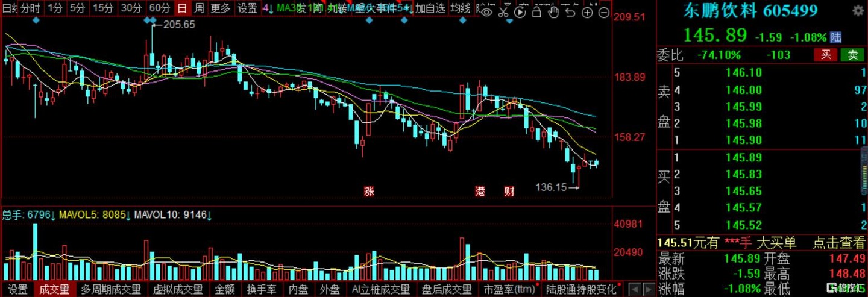The image size is (868, 297).
Task: Zoom out with the minus magnifier icon
Action: [603, 13]
